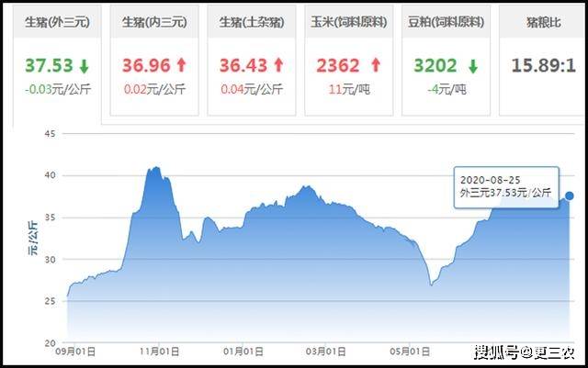Click the change text 0.04元/公斤

point(252,89)
